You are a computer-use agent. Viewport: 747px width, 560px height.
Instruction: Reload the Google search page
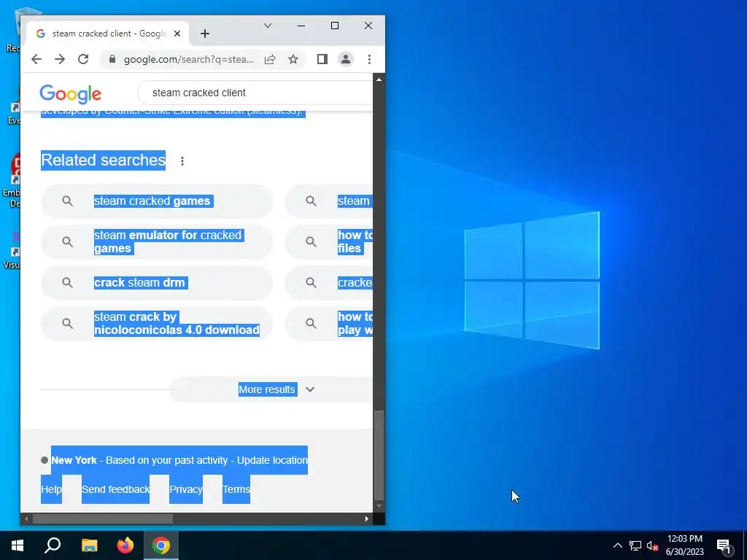pyautogui.click(x=83, y=59)
